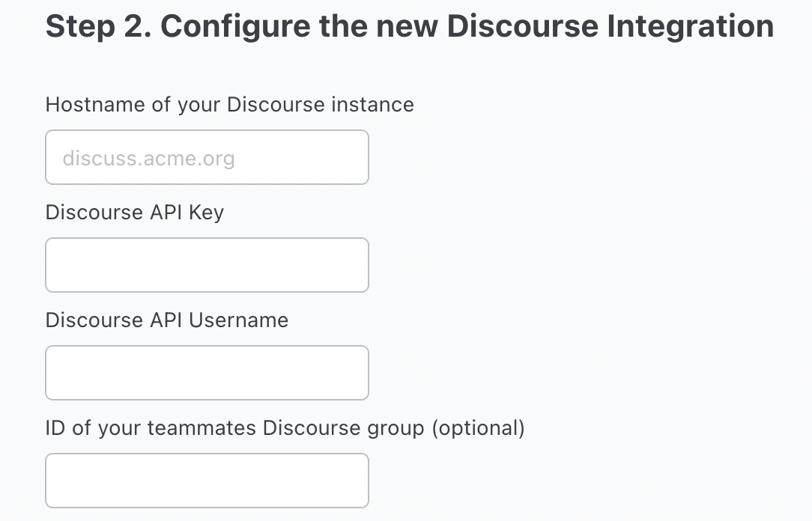Focus the Discourse hostname input field
The width and height of the screenshot is (812, 521).
click(x=207, y=157)
